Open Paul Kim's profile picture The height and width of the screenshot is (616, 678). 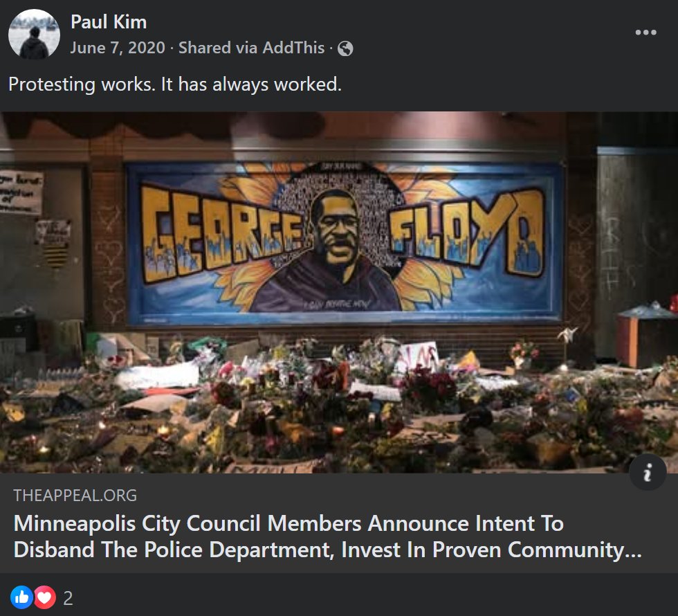(34, 34)
